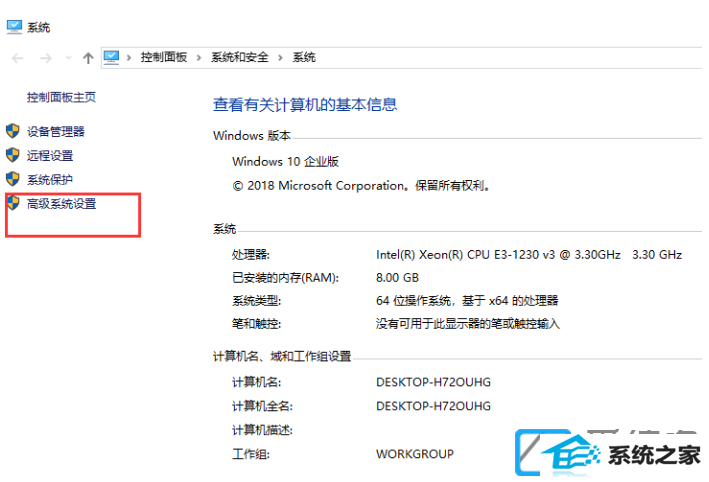The height and width of the screenshot is (482, 709).
Task: Click the computer icon in address bar
Action: (111, 57)
